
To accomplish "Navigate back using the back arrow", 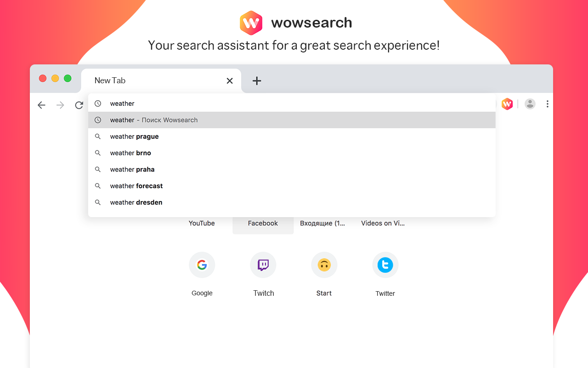I will (41, 105).
